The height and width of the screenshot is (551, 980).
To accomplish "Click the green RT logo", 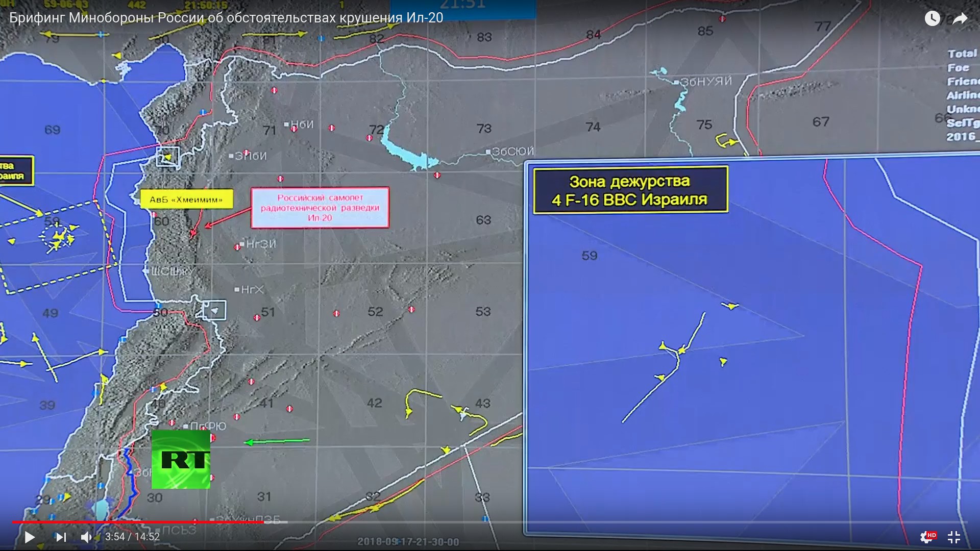I will pos(181,460).
